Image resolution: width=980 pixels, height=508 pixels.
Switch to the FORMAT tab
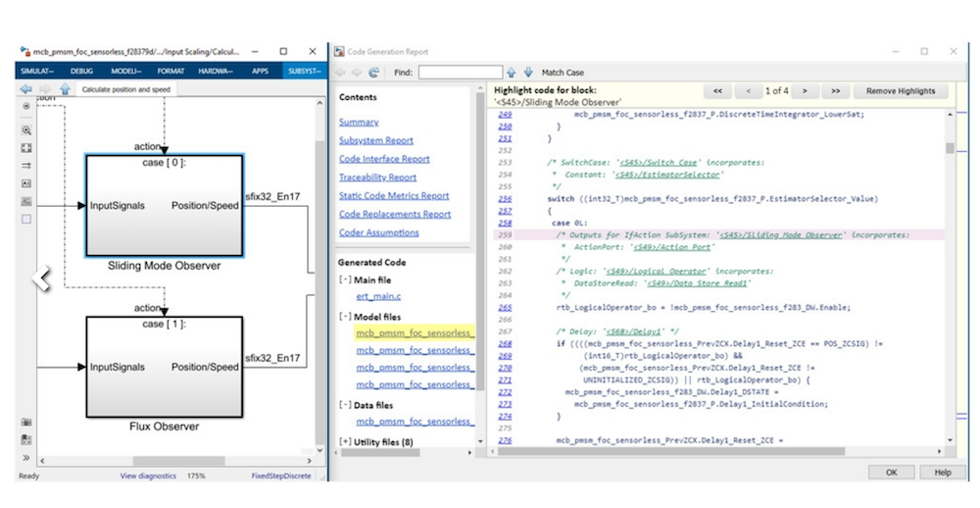coord(171,71)
